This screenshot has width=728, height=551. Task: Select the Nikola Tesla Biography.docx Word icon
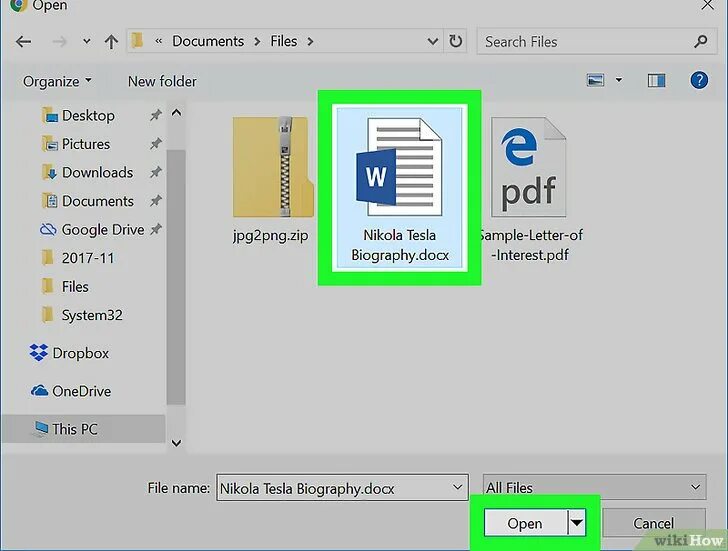(x=399, y=167)
